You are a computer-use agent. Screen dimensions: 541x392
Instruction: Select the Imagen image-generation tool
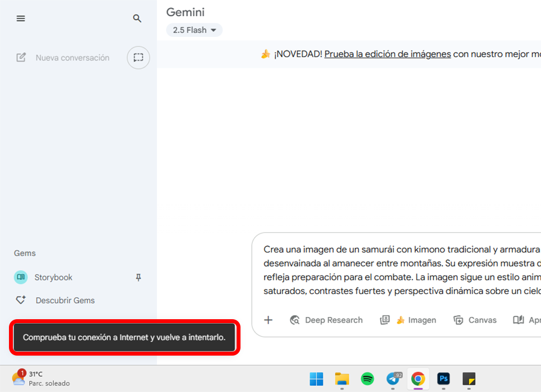click(x=416, y=320)
